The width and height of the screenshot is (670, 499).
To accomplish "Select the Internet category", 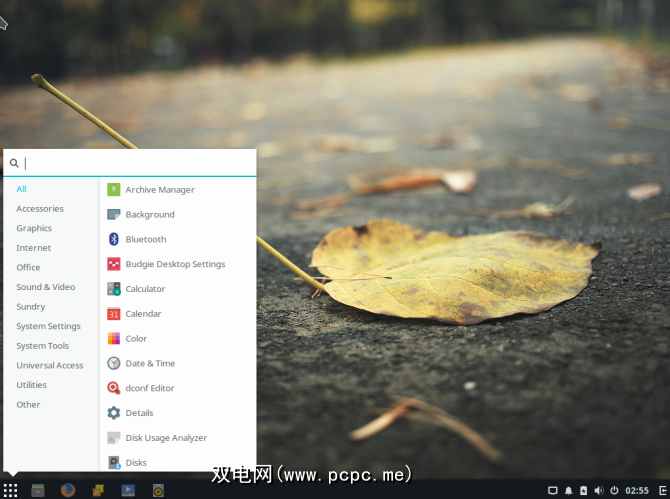I will pos(33,248).
